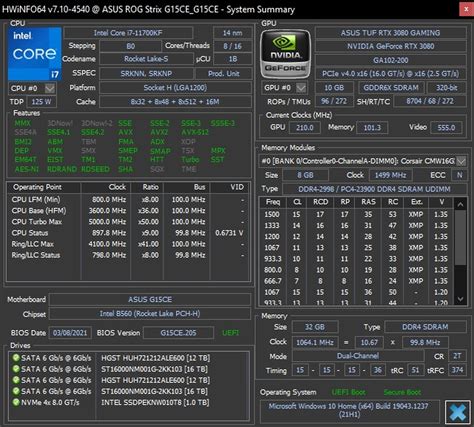This screenshot has height=427, width=474.
Task: Click the memory timings scrollbar thumb
Action: 460,237
